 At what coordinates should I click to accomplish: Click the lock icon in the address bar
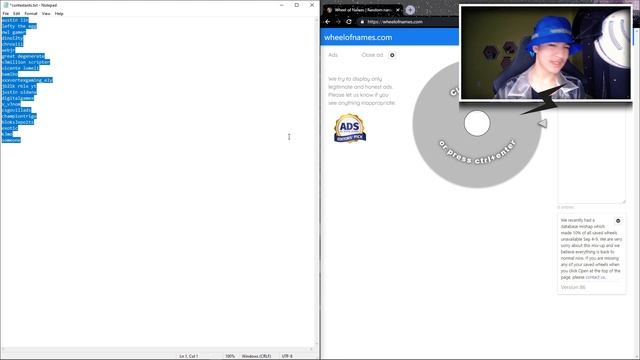click(362, 22)
